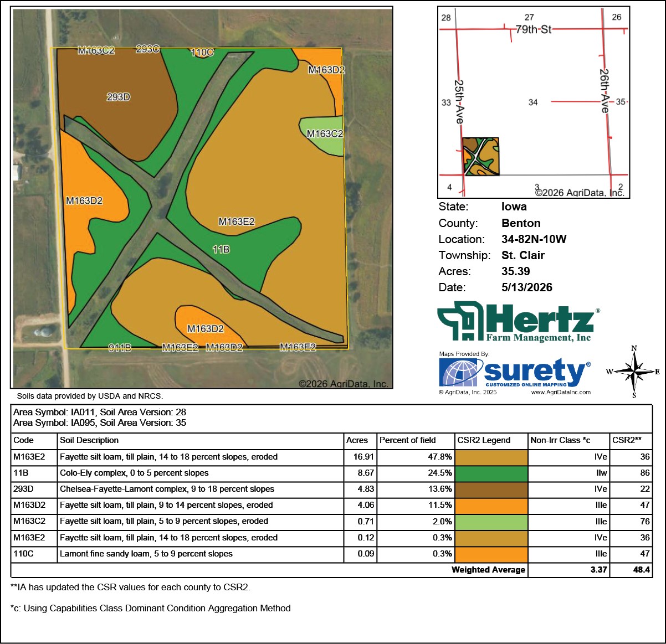666x644 pixels.
Task: Click the Hertz Farm Management logo
Action: [x=518, y=321]
